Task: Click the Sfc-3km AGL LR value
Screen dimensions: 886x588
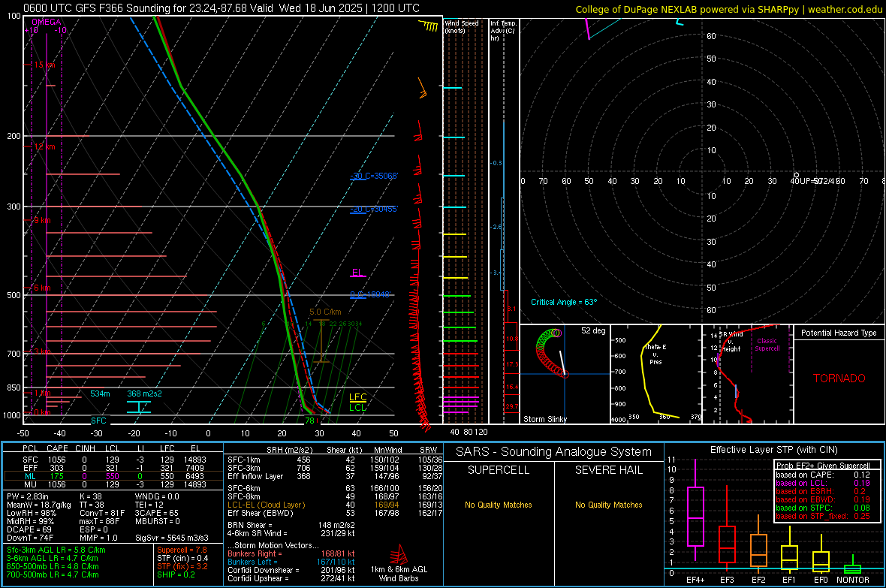Action: point(56,550)
